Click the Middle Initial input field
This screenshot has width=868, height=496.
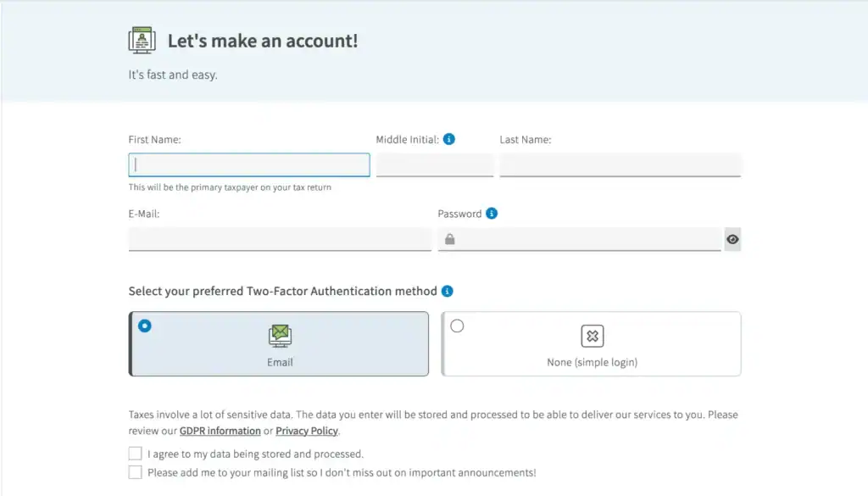[x=434, y=164]
